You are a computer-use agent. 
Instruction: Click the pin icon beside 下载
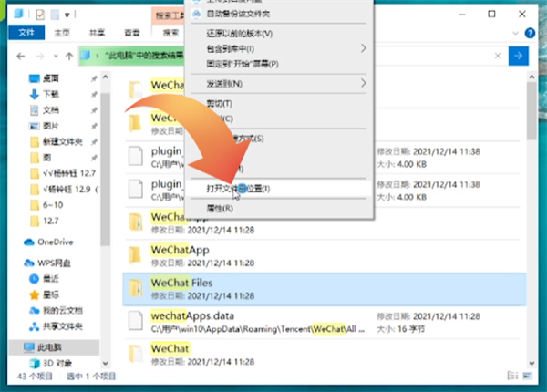(94, 95)
